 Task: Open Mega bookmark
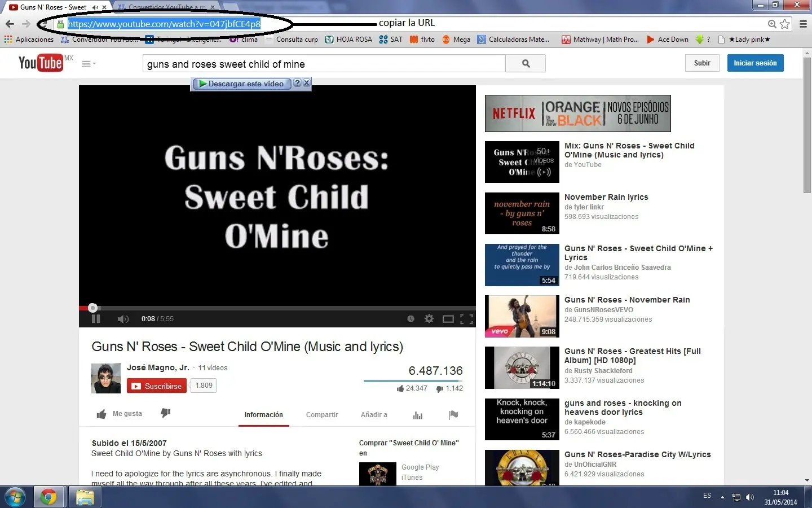pos(456,40)
